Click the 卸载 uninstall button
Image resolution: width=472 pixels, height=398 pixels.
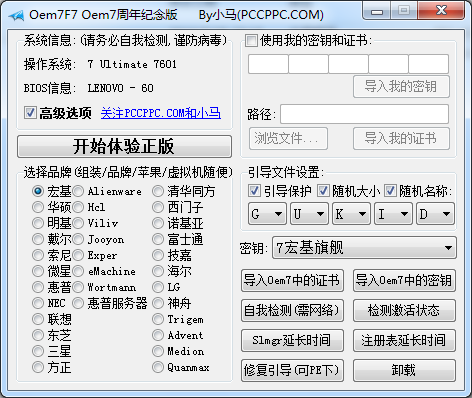point(404,370)
